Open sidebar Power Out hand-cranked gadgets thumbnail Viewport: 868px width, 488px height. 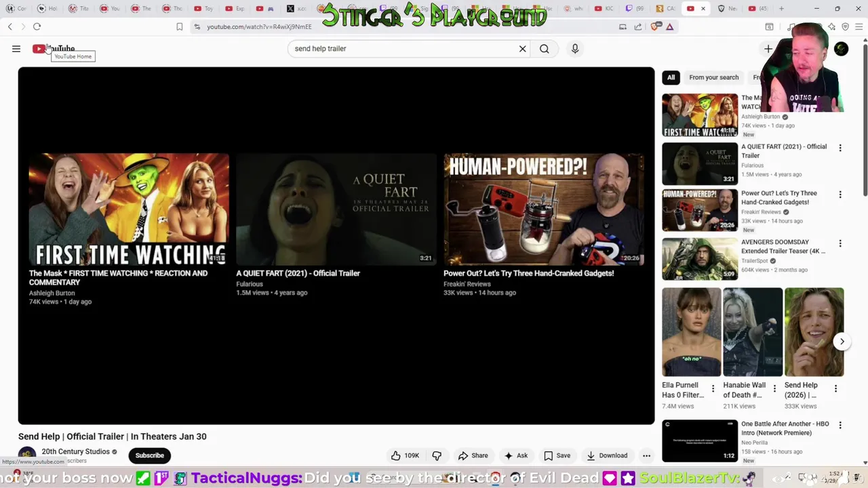click(700, 210)
